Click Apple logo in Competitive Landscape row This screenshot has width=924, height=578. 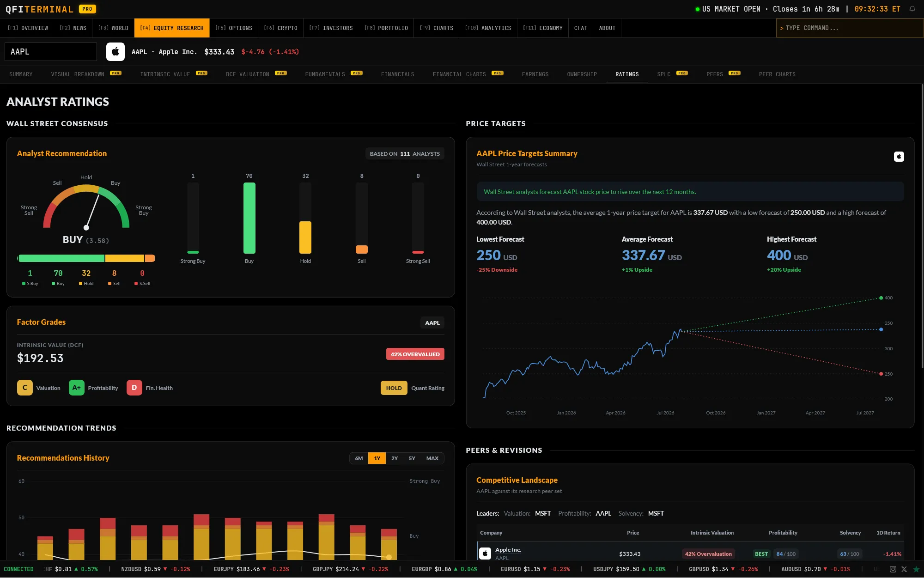pyautogui.click(x=485, y=553)
